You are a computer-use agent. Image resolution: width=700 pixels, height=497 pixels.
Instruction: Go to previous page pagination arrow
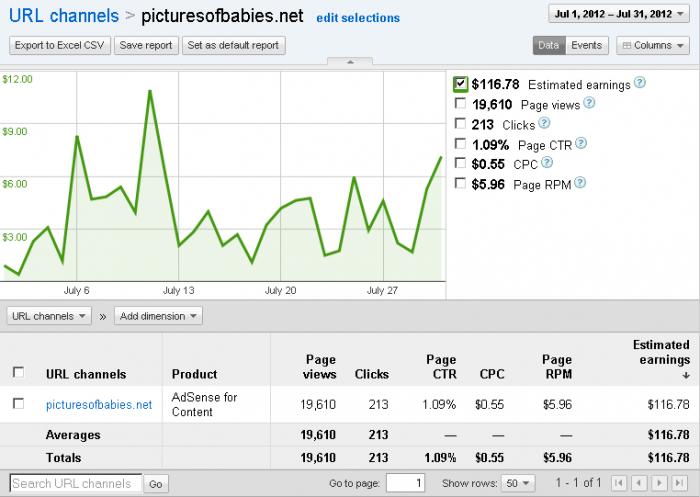click(639, 483)
